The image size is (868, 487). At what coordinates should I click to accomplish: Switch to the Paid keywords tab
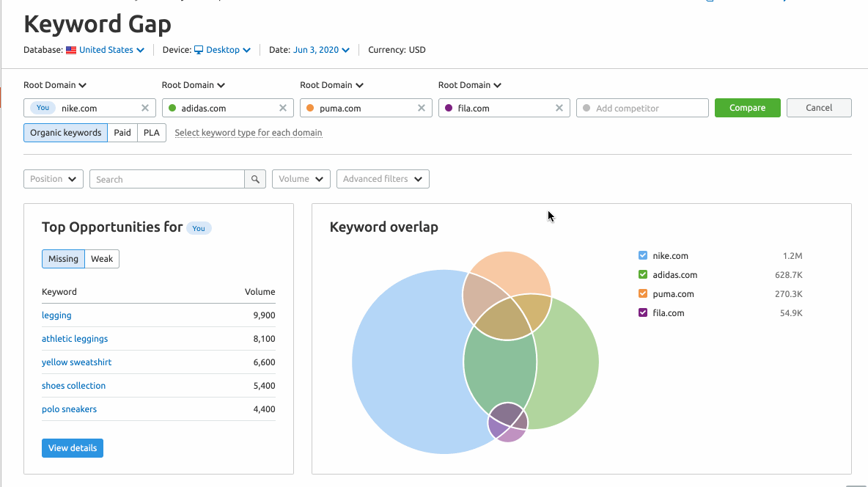(x=122, y=133)
